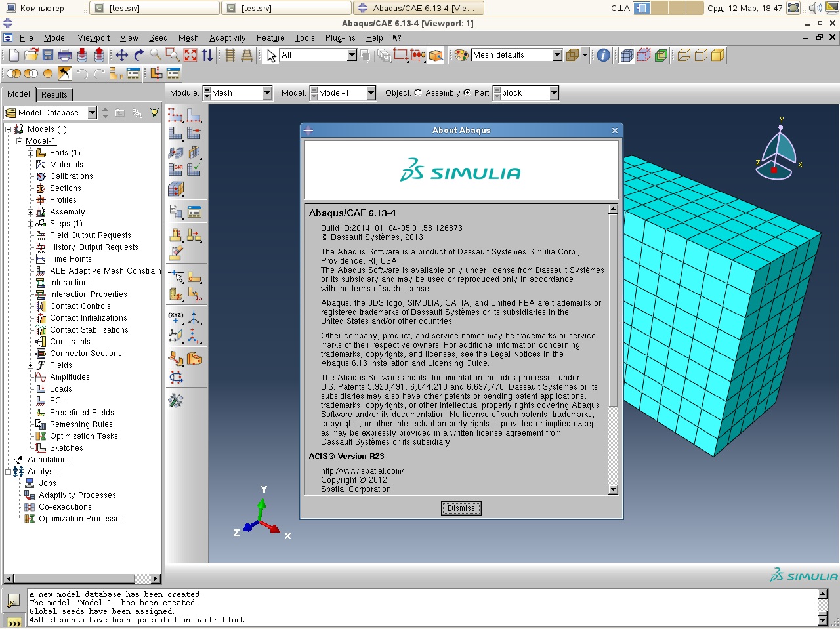
Task: Open the File menu
Action: 26,38
